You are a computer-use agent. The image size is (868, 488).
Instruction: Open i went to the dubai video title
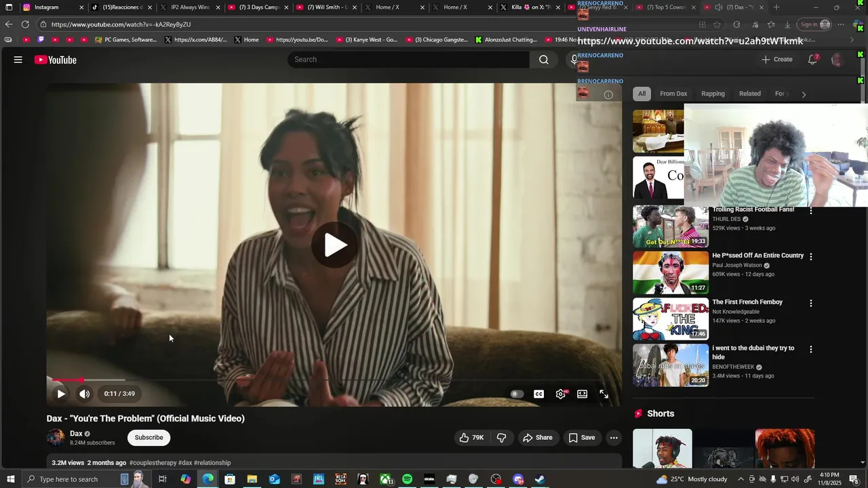753,352
